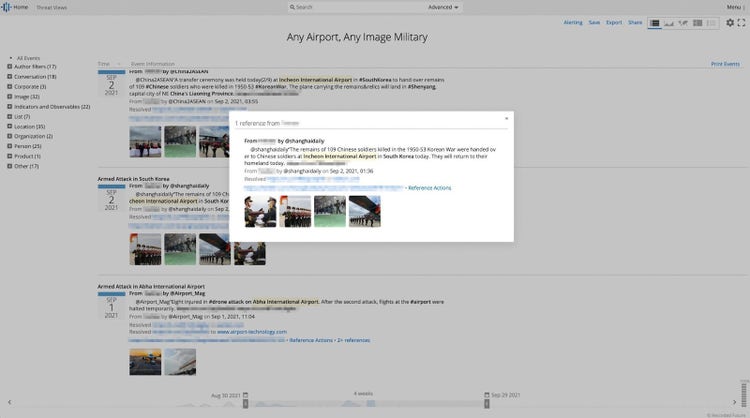Click the Aug 30 2021 start-date calendar icon
This screenshot has height=418, width=750.
point(245,395)
